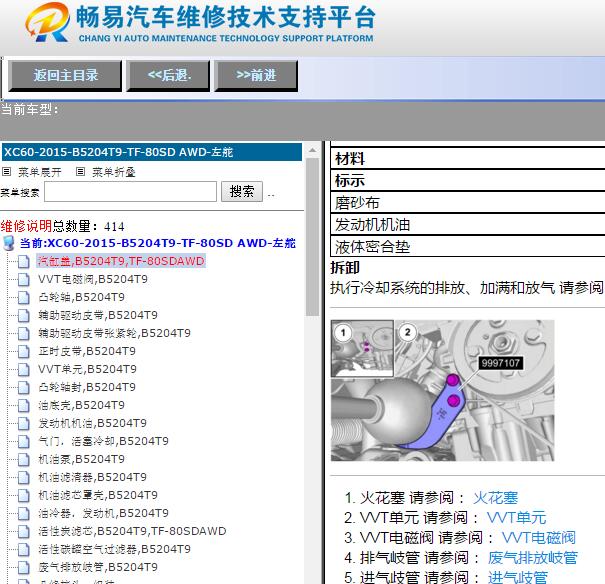Open tree item 废气排放歧管,B5204T9
605x584 pixels.
(98, 567)
